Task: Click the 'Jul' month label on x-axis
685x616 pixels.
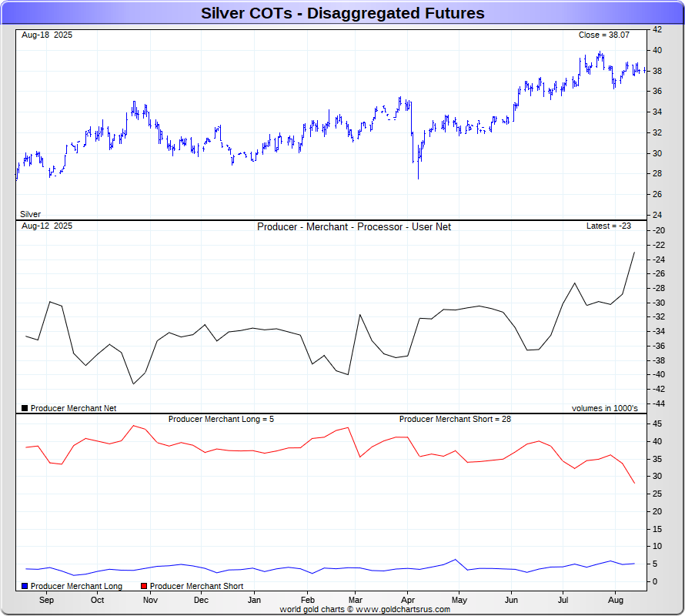Action: pyautogui.click(x=563, y=600)
